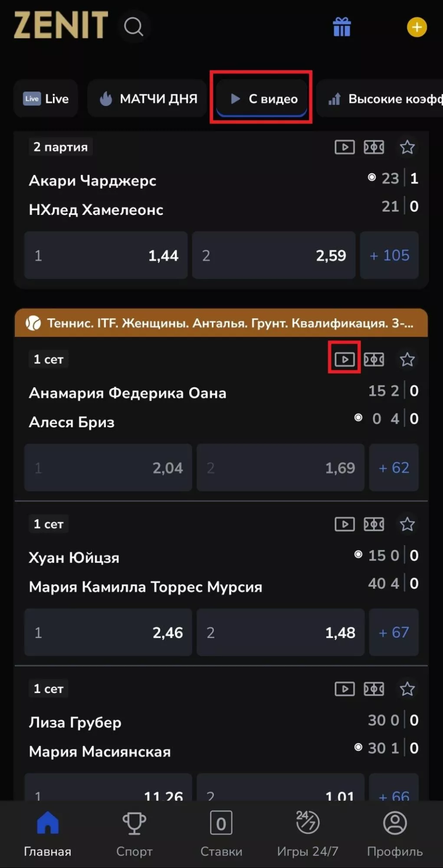Image resolution: width=443 pixels, height=868 pixels.
Task: Open field tracker for Лиза Грубер match
Action: [x=374, y=689]
